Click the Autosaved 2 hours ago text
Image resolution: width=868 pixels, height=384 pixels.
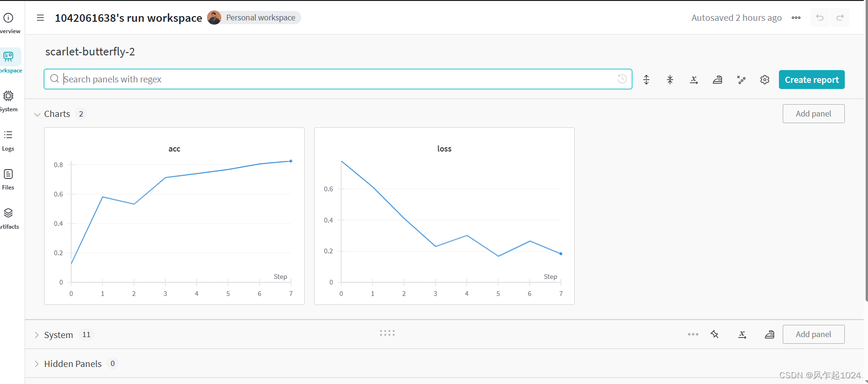736,18
